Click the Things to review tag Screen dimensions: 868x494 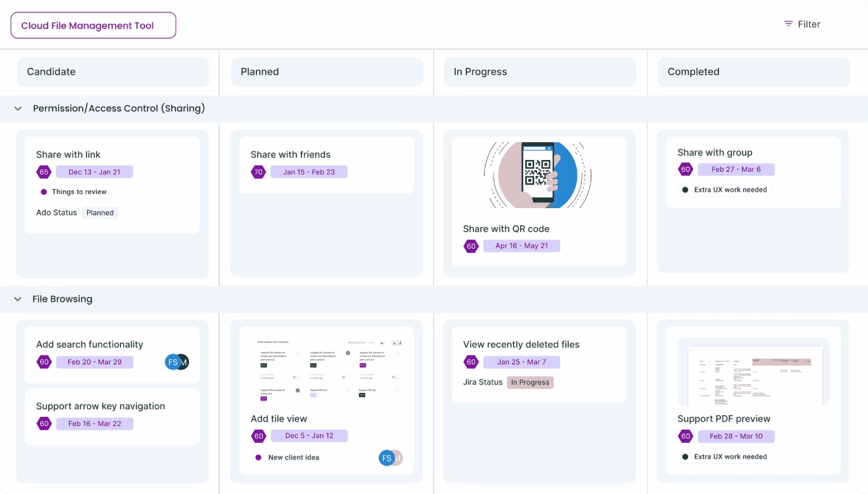[x=75, y=192]
